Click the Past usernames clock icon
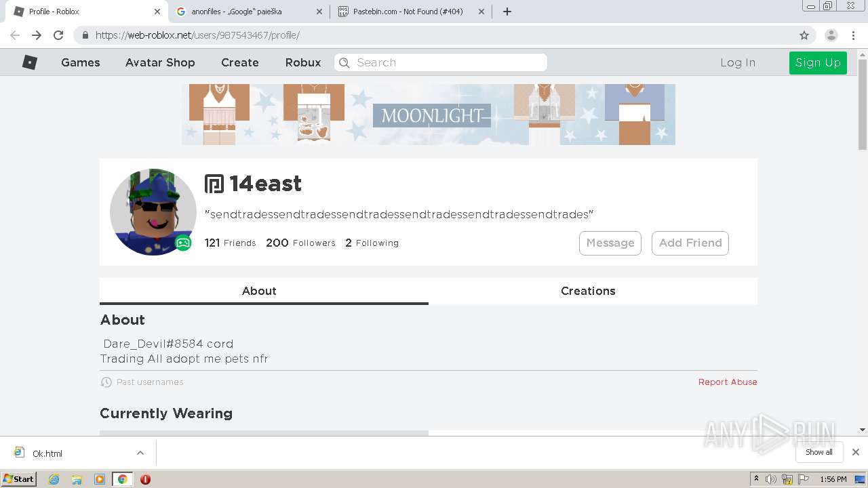Image resolution: width=868 pixels, height=488 pixels. pos(106,382)
